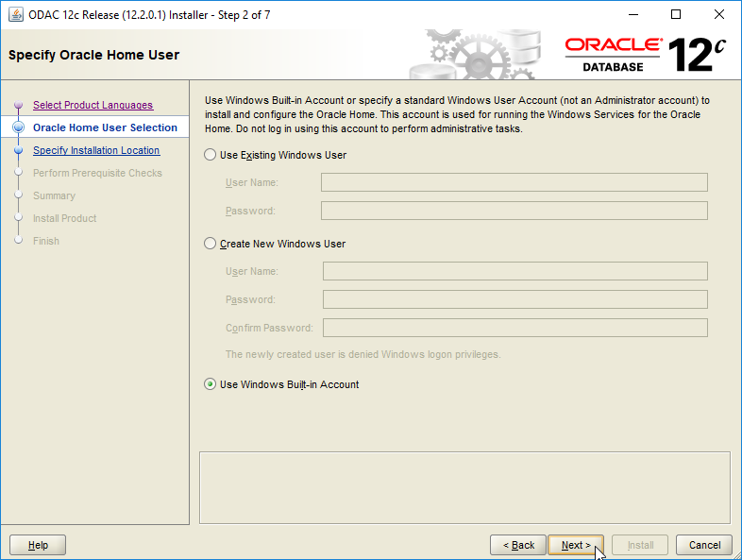Screen dimensions: 742x560
Task: Focus the Confirm Password field
Action: click(x=515, y=328)
